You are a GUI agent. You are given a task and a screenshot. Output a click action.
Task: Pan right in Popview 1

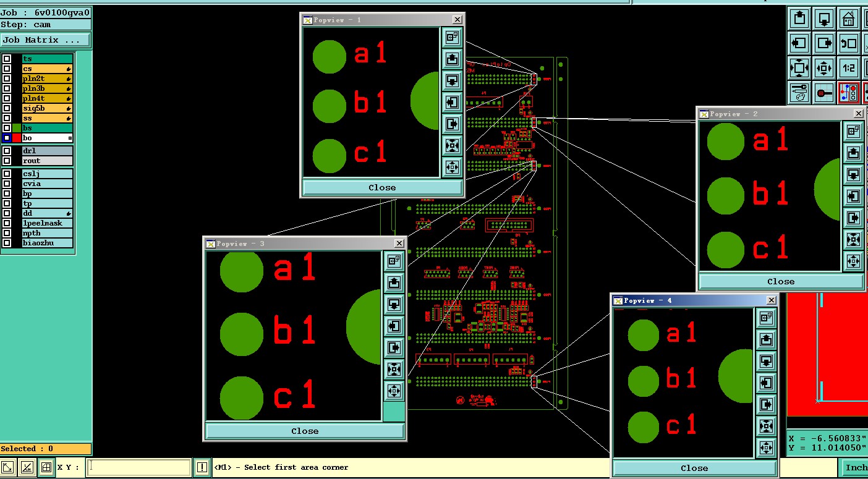coord(452,124)
